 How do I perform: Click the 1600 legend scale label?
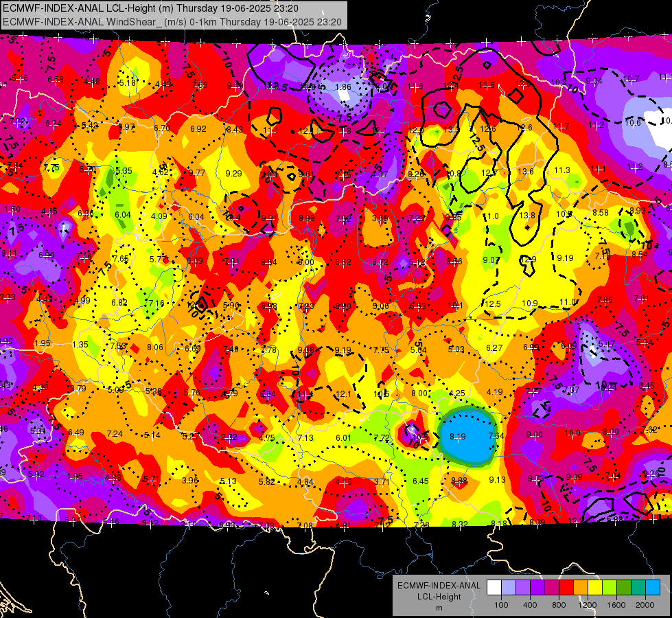616,605
